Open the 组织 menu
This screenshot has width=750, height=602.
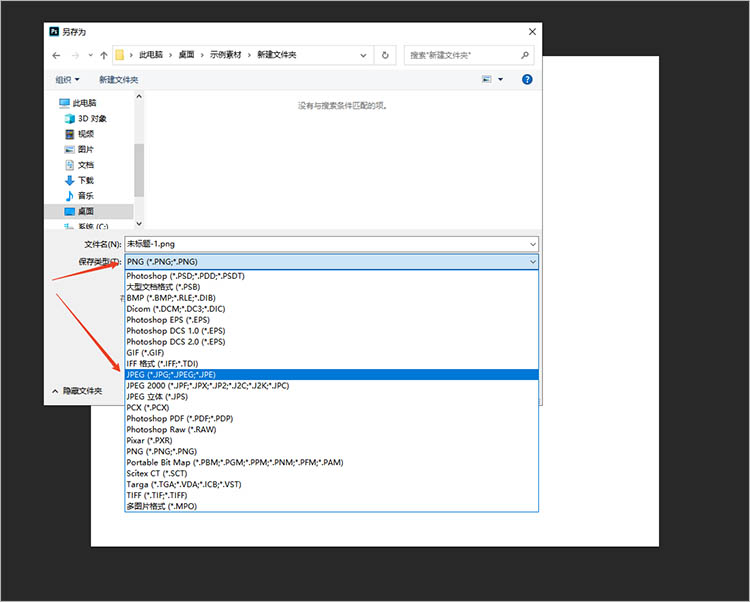[x=67, y=80]
